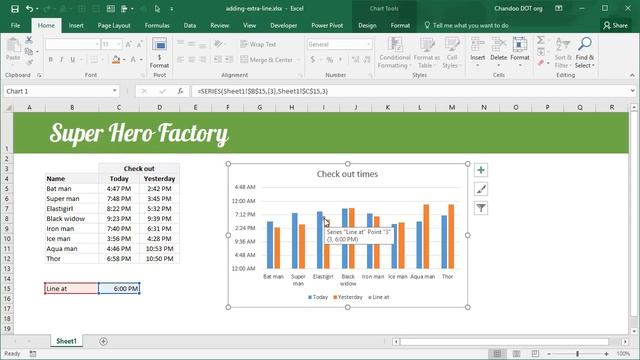Click the currency format dollar icon
The height and width of the screenshot is (360, 640).
tap(313, 60)
